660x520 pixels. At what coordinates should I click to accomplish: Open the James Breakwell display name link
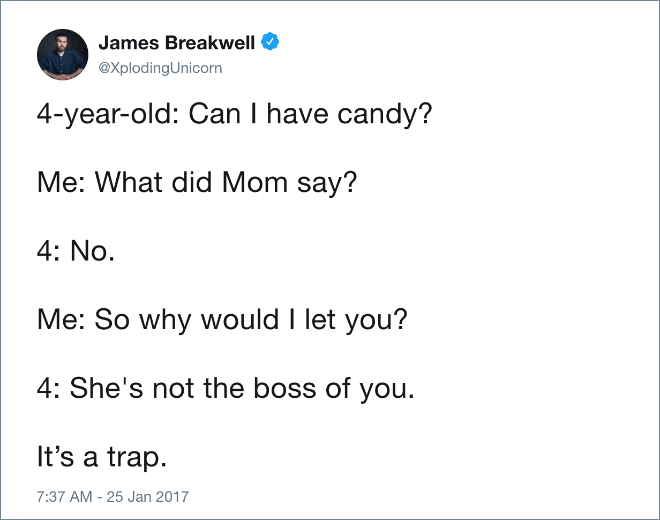pyautogui.click(x=176, y=43)
